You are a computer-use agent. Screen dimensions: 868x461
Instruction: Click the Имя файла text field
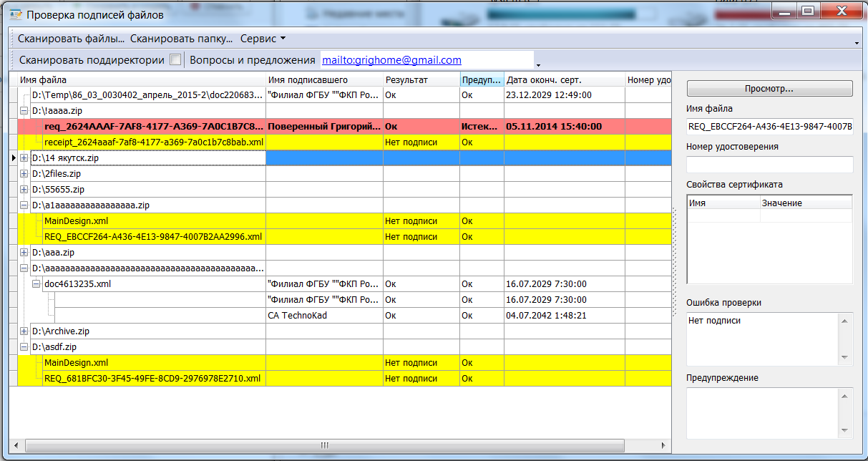coord(769,127)
